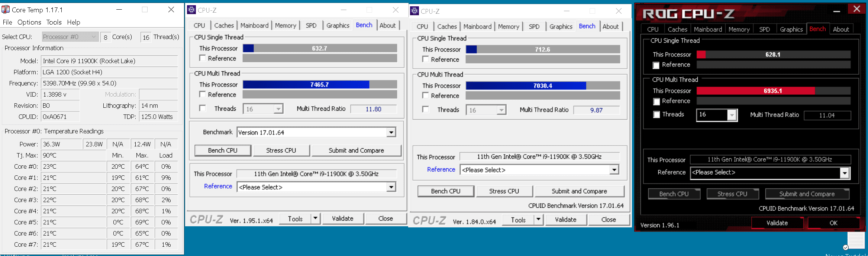868x256 pixels.
Task: Tick Single Thread Reference checkbox in CPU-Z 1.84.0
Action: coord(426,59)
